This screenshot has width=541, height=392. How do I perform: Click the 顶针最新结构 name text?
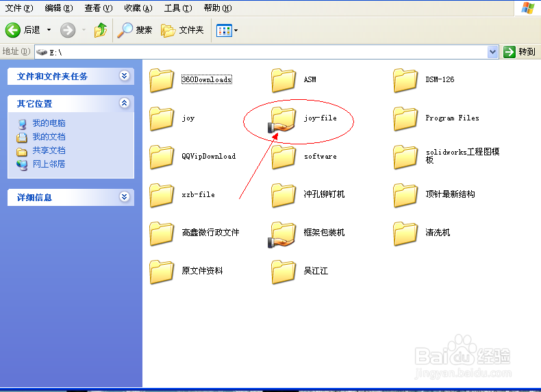coord(450,194)
